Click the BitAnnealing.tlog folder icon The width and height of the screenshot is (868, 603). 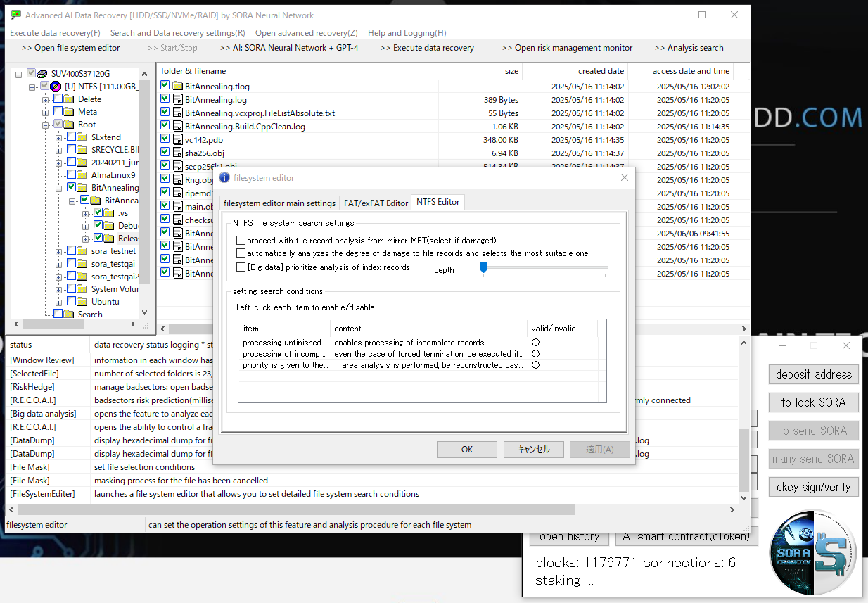click(177, 87)
